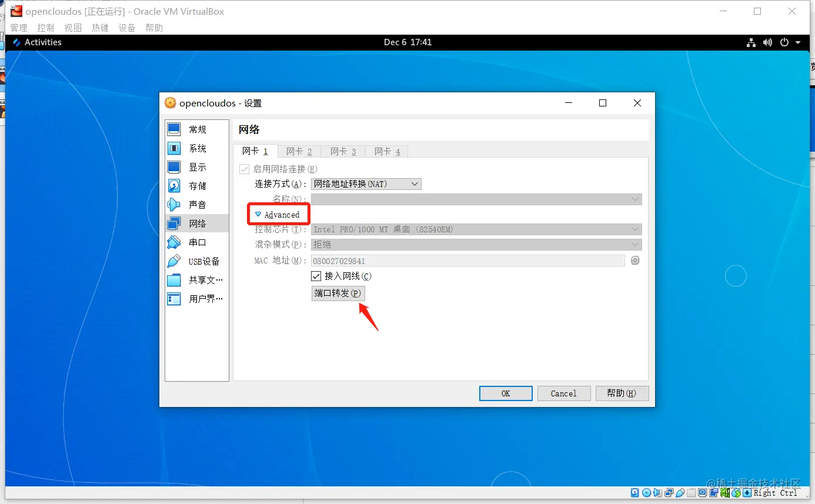Open the 控制芯片 adapter type dropdown
This screenshot has width=815, height=504.
[476, 229]
